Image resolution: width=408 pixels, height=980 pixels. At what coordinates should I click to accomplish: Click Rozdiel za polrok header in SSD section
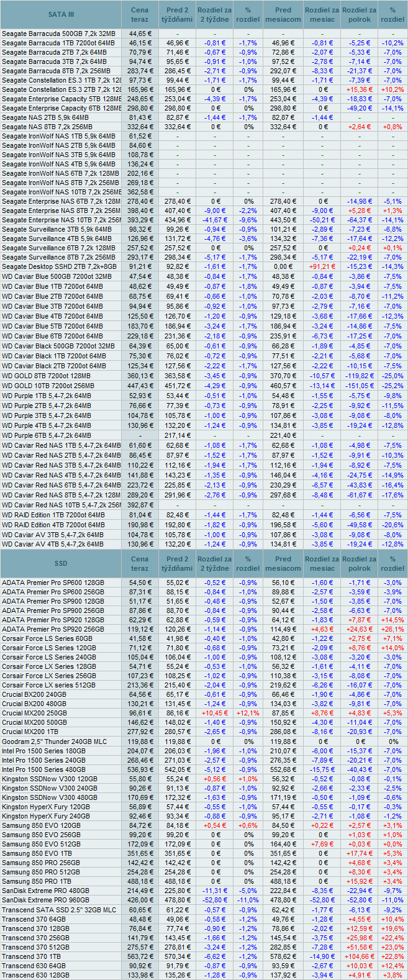(359, 563)
